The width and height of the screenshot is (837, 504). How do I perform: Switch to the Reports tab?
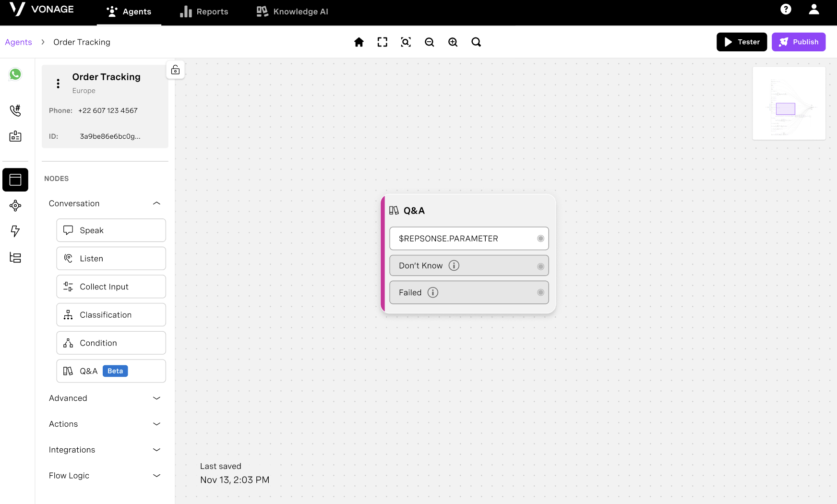pyautogui.click(x=204, y=12)
